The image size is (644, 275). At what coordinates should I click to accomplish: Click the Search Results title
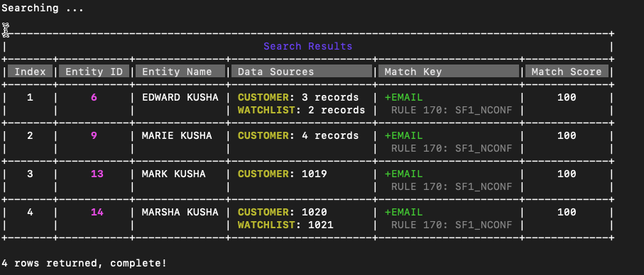pos(308,46)
